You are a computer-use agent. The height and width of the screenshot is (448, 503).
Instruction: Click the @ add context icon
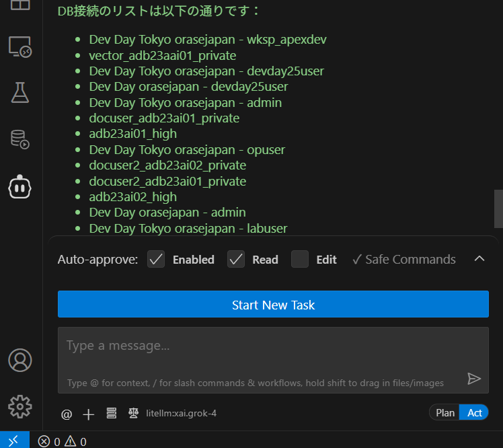click(67, 414)
